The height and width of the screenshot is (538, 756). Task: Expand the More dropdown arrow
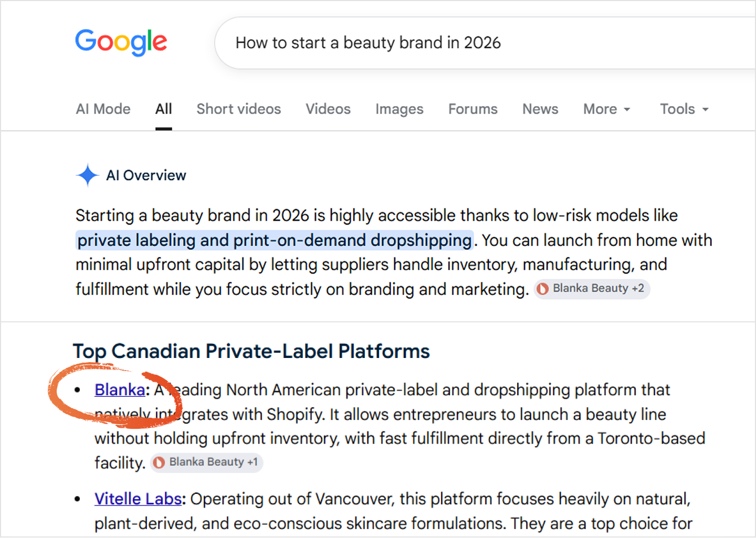627,110
